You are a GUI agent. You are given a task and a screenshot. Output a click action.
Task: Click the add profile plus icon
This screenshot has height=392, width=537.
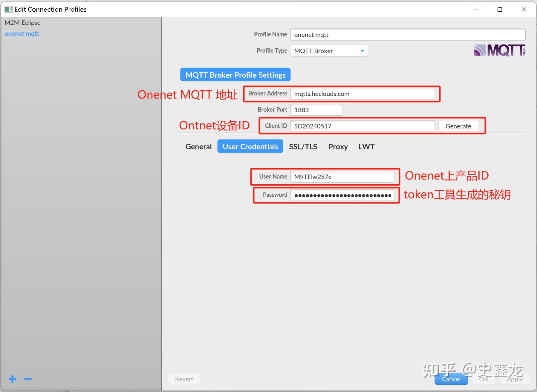pos(12,379)
